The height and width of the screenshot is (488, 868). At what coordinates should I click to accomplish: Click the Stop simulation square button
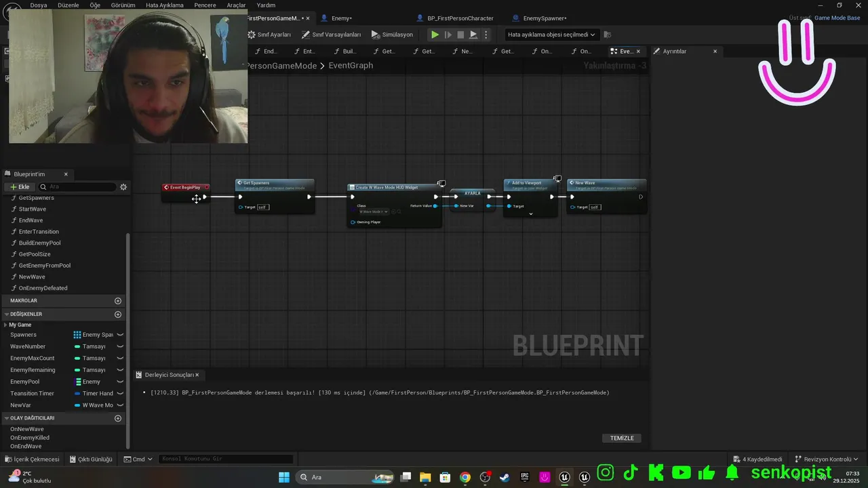(x=460, y=35)
